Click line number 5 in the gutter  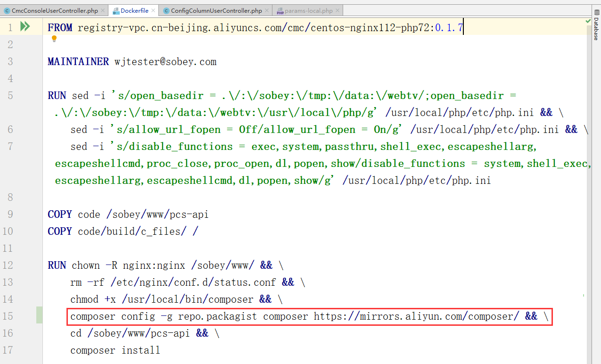tap(10, 96)
